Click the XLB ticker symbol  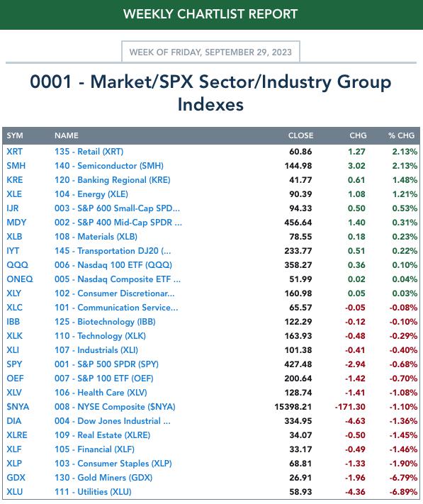point(14,237)
